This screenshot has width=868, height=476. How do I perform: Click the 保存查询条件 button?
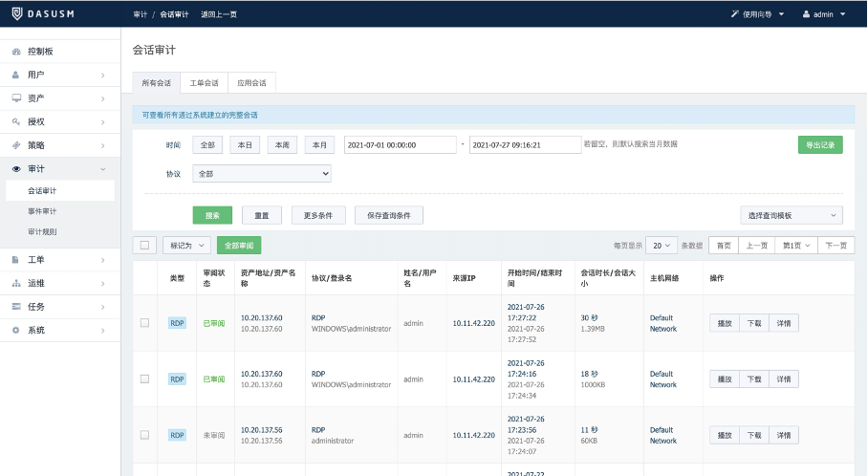tap(389, 215)
